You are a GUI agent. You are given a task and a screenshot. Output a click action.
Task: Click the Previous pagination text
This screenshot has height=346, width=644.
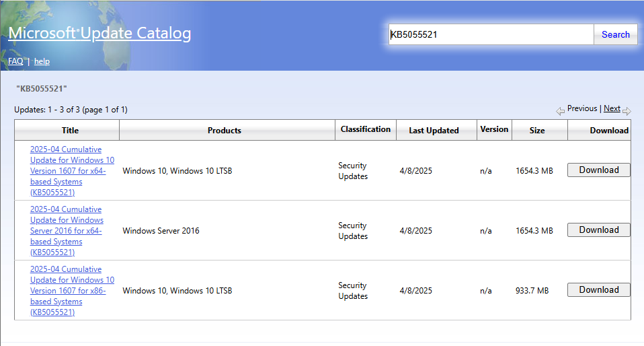pos(582,108)
